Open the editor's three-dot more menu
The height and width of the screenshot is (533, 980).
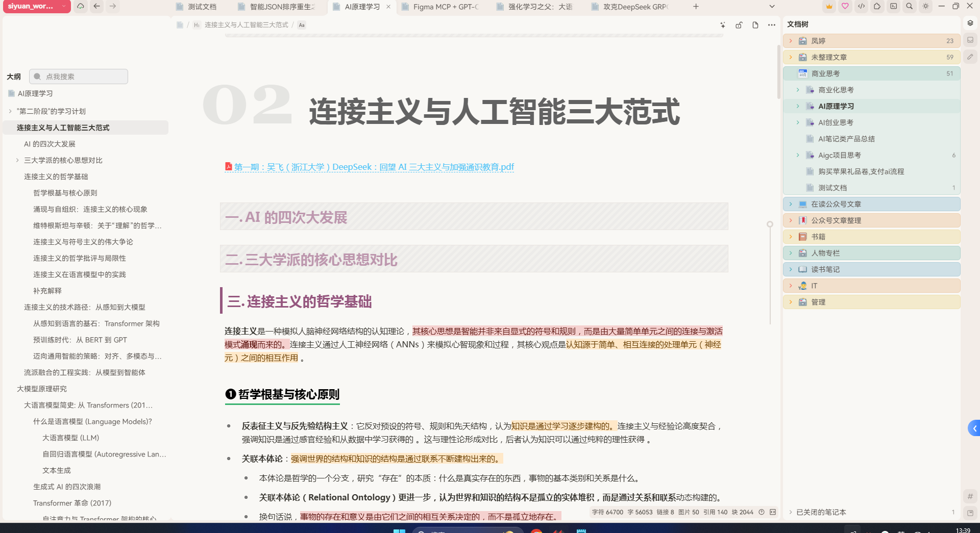(x=771, y=25)
